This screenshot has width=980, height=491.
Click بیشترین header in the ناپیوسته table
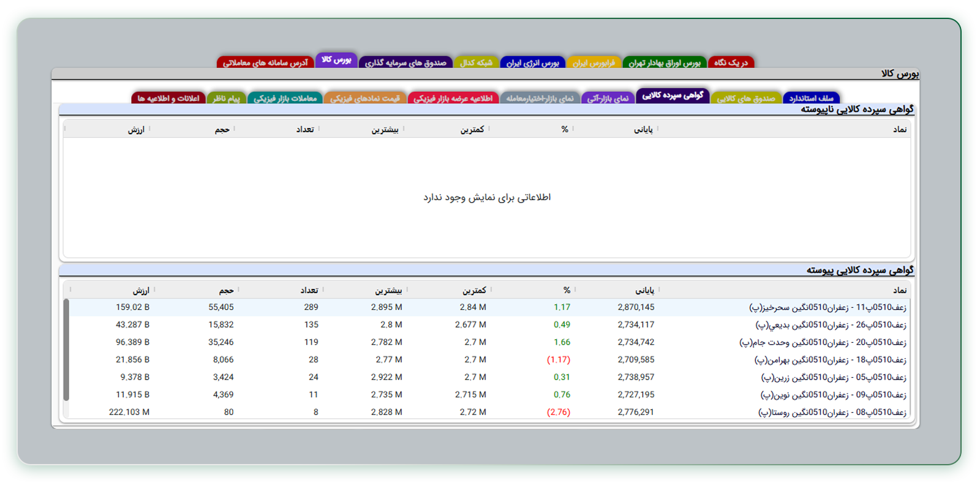[385, 130]
